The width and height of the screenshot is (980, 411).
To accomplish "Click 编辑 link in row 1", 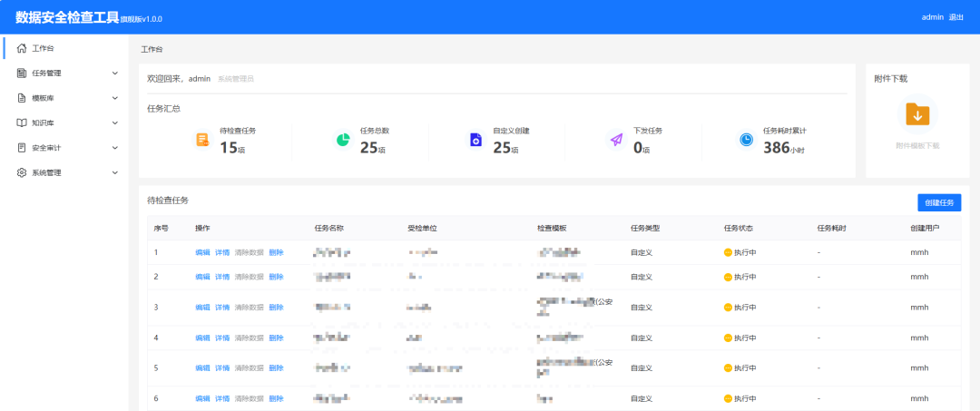I will [x=202, y=252].
